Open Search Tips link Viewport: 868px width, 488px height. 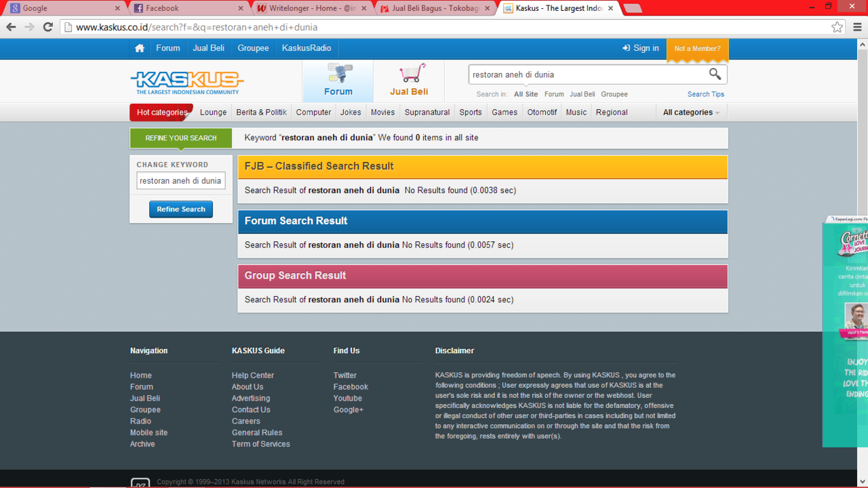[706, 94]
